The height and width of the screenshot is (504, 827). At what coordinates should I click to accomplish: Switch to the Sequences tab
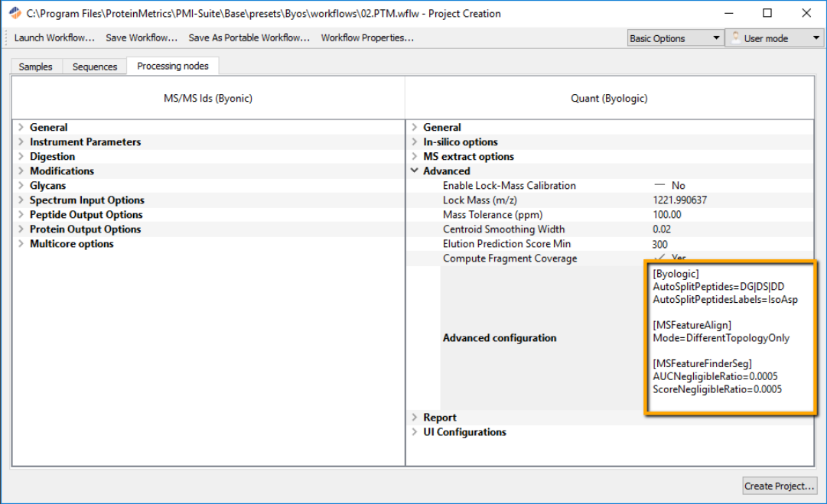pyautogui.click(x=94, y=67)
